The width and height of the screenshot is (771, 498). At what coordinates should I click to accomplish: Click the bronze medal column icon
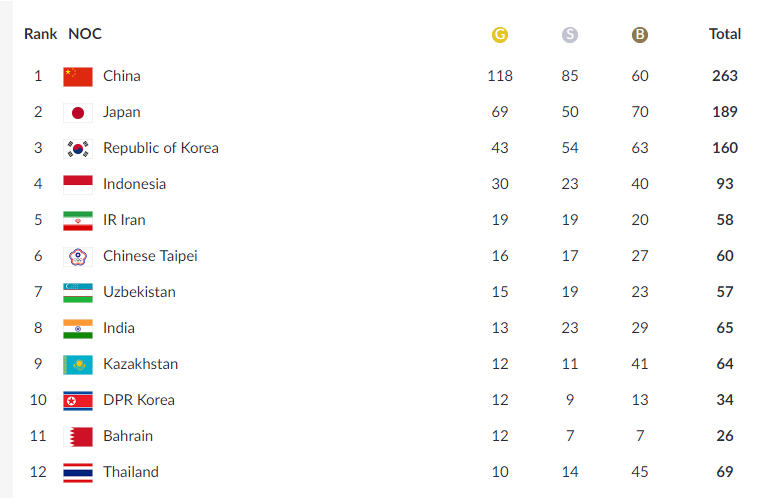(x=639, y=34)
